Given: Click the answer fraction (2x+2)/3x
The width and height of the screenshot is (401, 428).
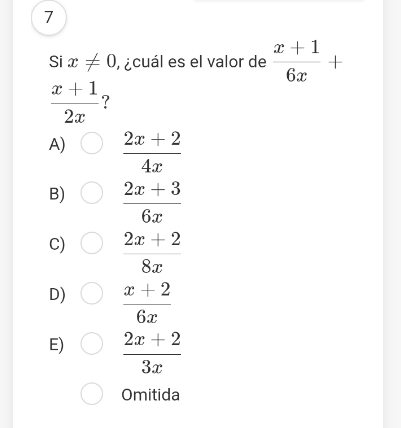Looking at the screenshot, I should click(x=152, y=353).
